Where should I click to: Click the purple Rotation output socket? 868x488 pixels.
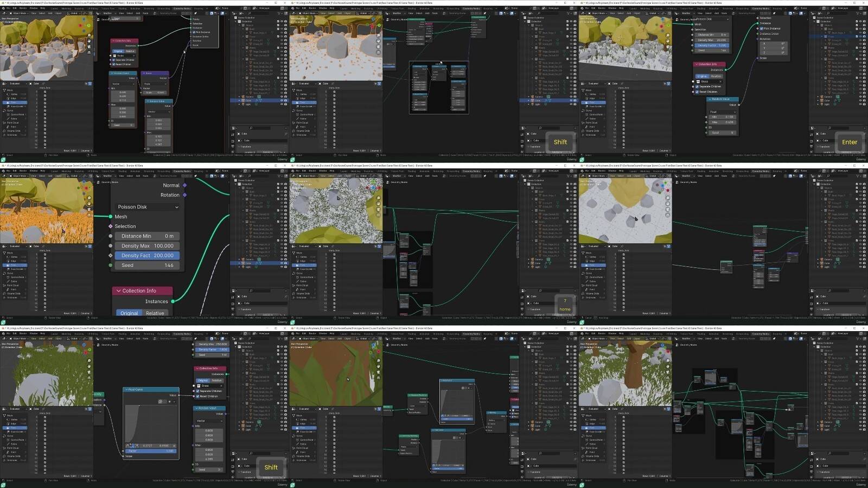pyautogui.click(x=185, y=195)
